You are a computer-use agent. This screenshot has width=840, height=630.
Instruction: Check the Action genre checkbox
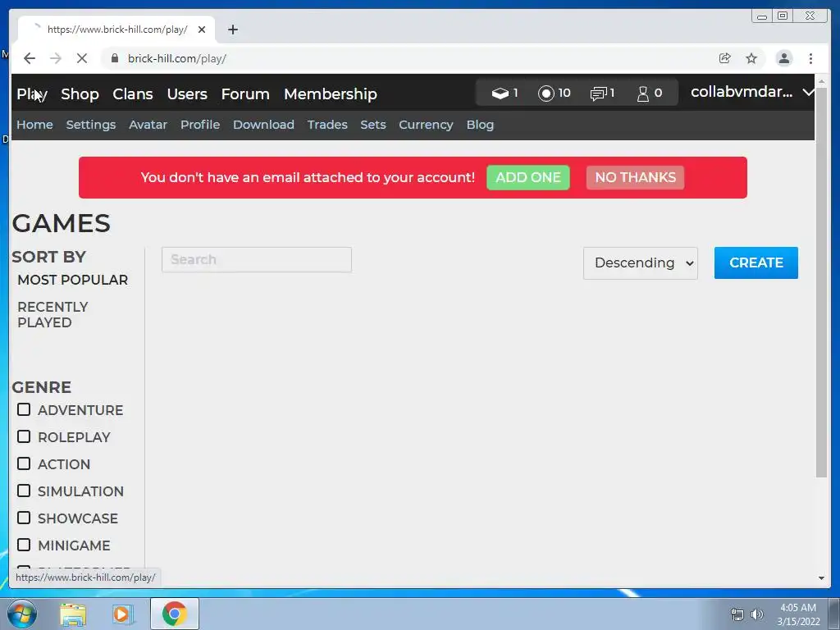click(24, 464)
